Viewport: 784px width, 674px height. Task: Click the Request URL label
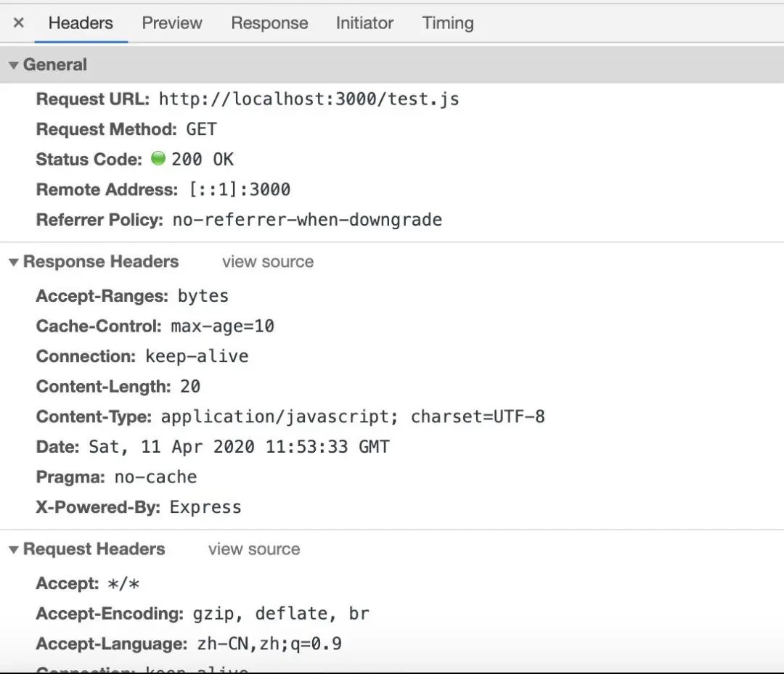(x=93, y=99)
